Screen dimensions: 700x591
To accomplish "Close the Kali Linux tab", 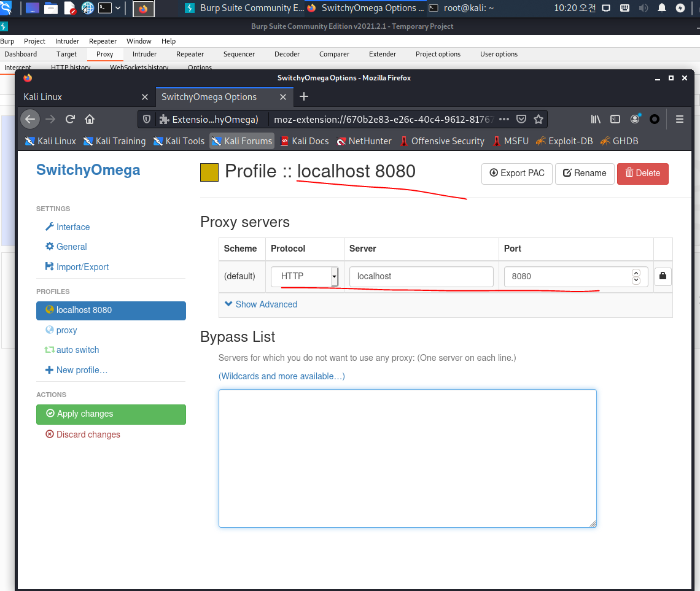I will pyautogui.click(x=145, y=97).
